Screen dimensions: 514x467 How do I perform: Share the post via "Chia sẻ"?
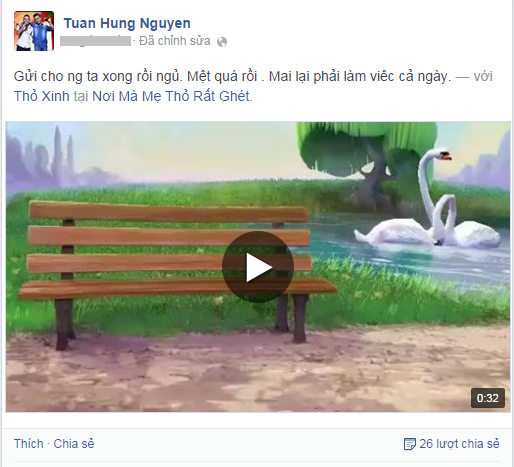74,444
